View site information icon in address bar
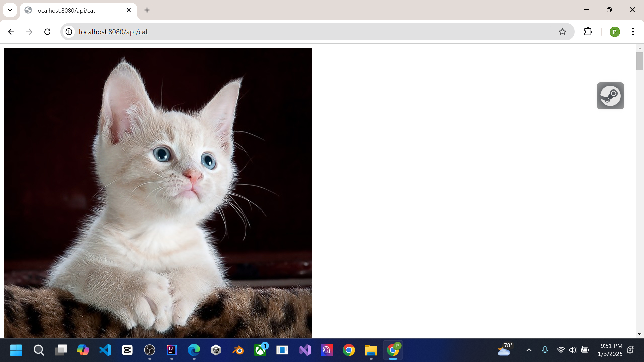Screen dimensions: 644x362 click(69, 32)
